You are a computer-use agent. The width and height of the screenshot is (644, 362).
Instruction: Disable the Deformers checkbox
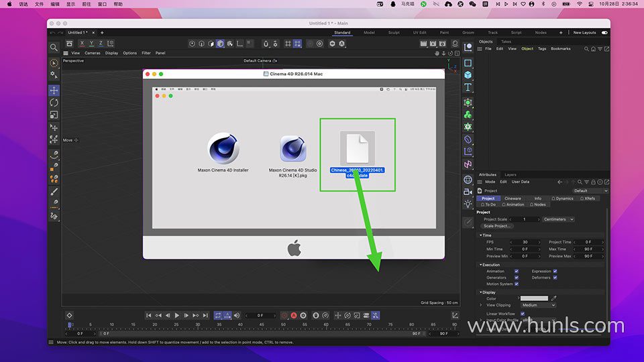555,278
